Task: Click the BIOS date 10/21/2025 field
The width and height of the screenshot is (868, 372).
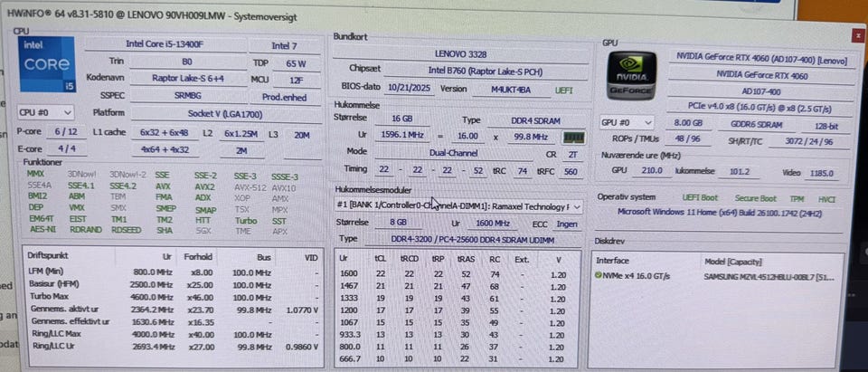Action: pos(410,88)
